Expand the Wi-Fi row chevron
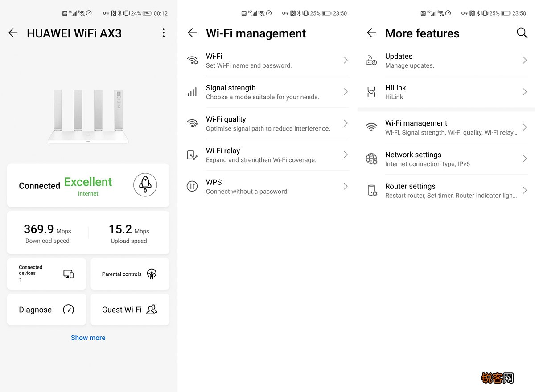Viewport: 535px width, 392px height. click(x=346, y=60)
